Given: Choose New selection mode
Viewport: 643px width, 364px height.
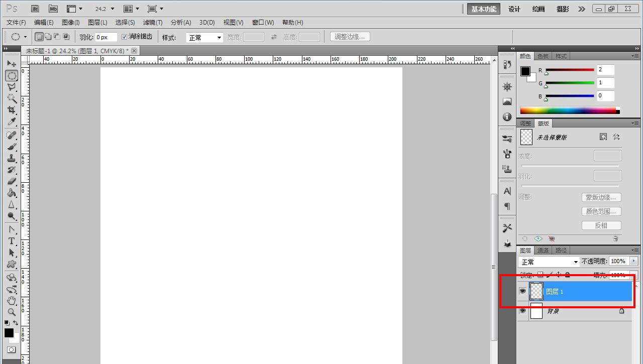Looking at the screenshot, I should pos(39,37).
